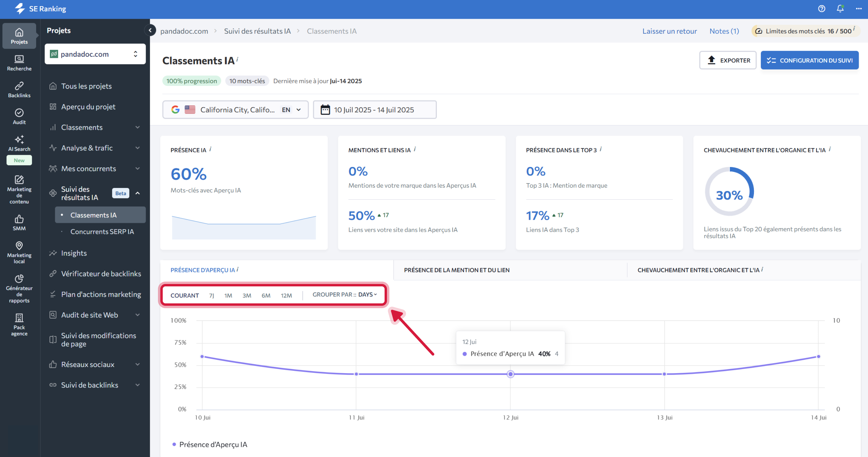Viewport: 868px width, 457px height.
Task: Open the pandadoc.com project selector
Action: (x=95, y=54)
